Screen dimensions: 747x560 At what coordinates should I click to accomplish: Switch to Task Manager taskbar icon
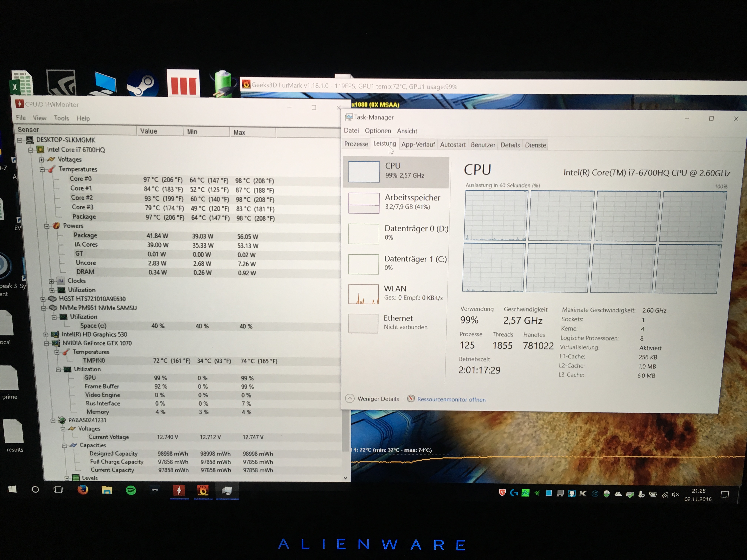(x=227, y=491)
